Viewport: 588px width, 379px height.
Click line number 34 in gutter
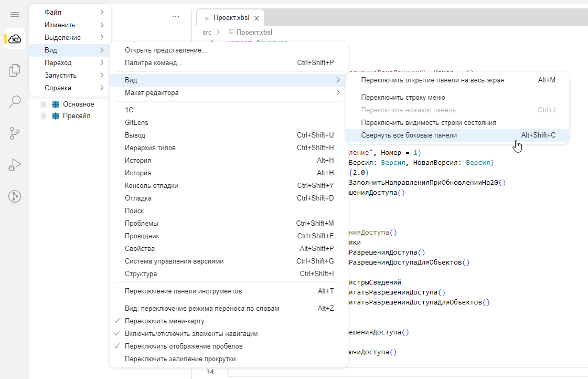coord(210,372)
